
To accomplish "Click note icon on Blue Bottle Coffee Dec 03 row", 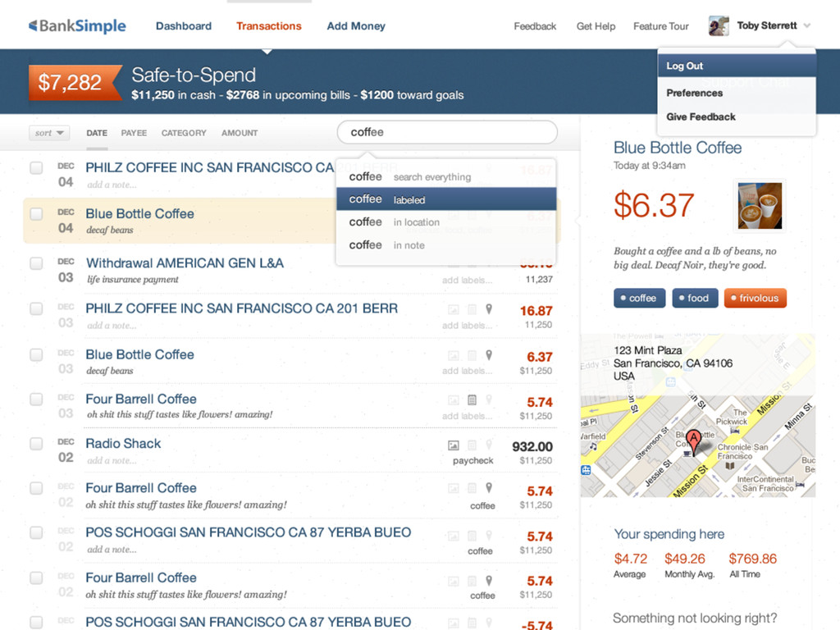I will click(x=472, y=356).
